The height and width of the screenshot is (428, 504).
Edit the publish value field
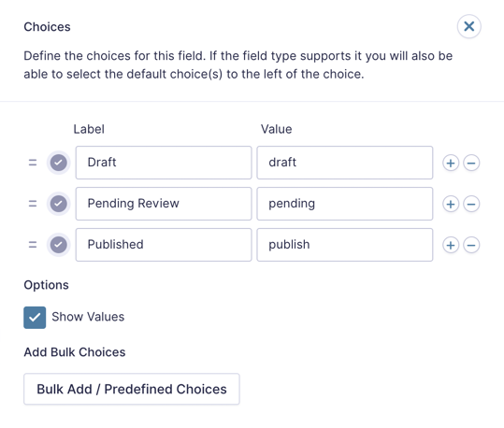[x=345, y=245]
